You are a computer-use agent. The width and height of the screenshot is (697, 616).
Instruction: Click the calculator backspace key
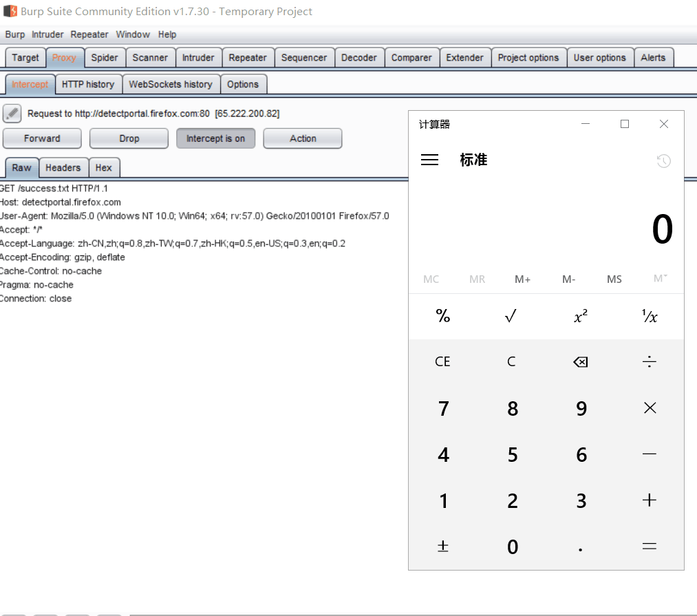pos(580,362)
